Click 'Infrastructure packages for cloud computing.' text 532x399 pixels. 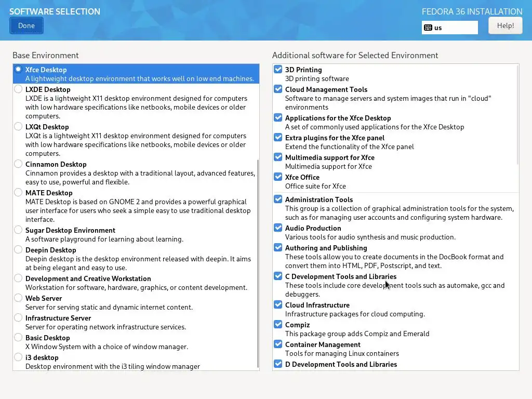click(x=355, y=314)
